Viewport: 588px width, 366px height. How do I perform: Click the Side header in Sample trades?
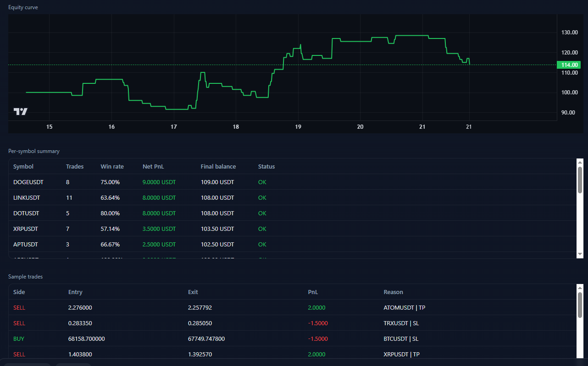[19, 292]
